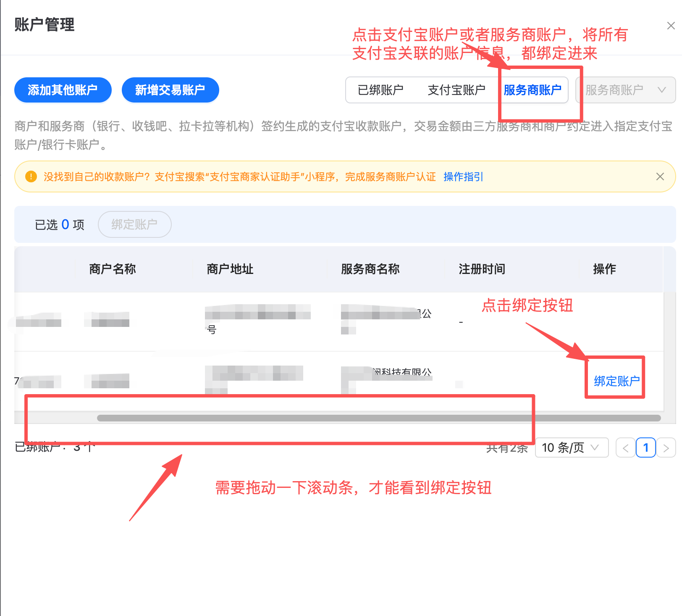This screenshot has width=682, height=616.
Task: Click the horizontal scrollbar under the table
Action: (x=379, y=418)
